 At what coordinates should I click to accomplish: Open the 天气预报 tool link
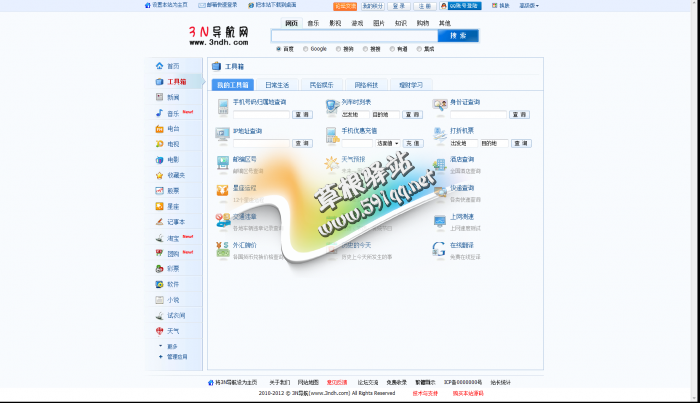pyautogui.click(x=353, y=159)
